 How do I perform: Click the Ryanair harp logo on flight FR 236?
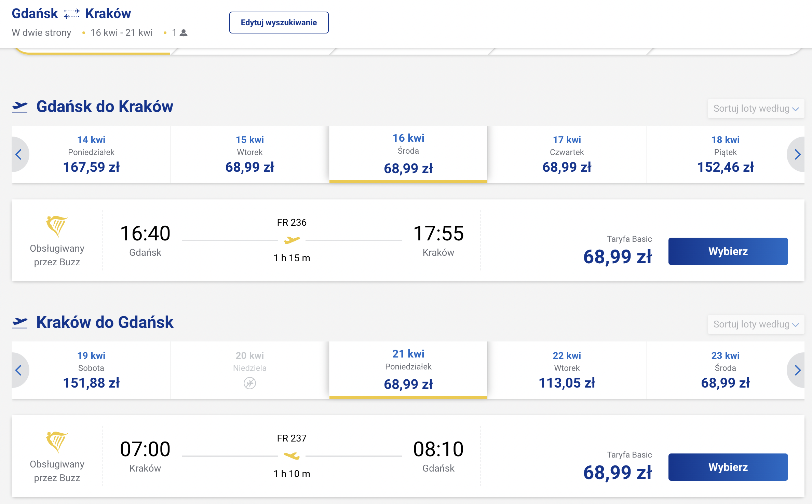point(57,226)
